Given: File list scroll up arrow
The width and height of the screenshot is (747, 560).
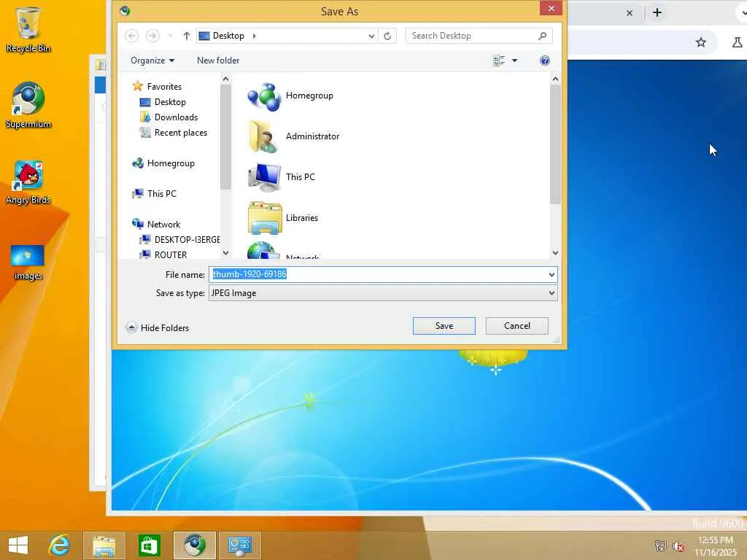Looking at the screenshot, I should 555,79.
